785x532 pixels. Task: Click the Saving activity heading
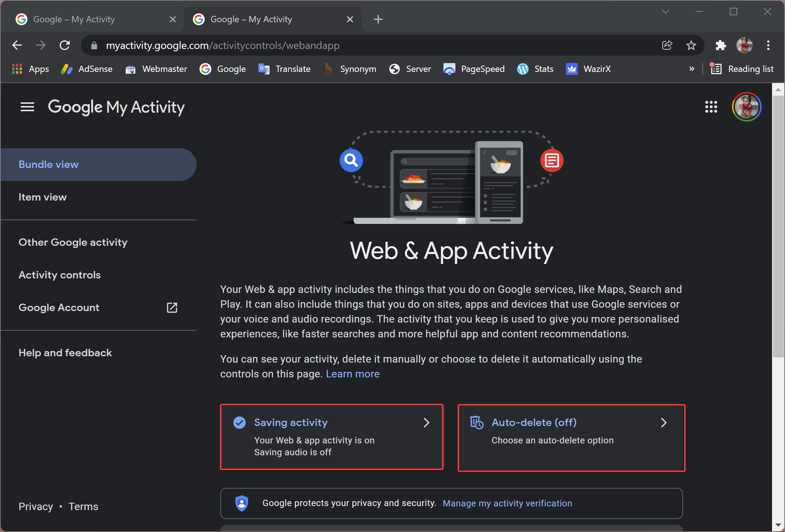[x=291, y=423]
